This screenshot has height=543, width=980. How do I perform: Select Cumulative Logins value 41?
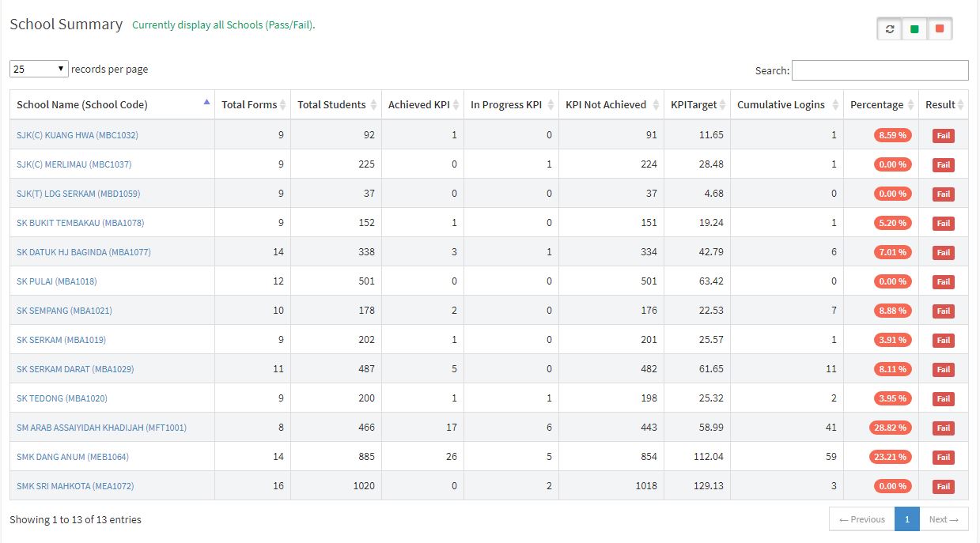click(x=831, y=428)
